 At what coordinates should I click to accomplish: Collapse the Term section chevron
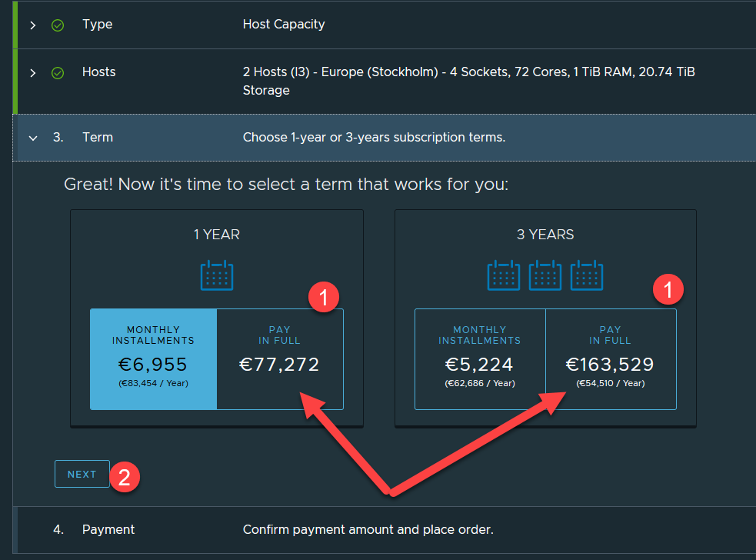click(x=32, y=138)
